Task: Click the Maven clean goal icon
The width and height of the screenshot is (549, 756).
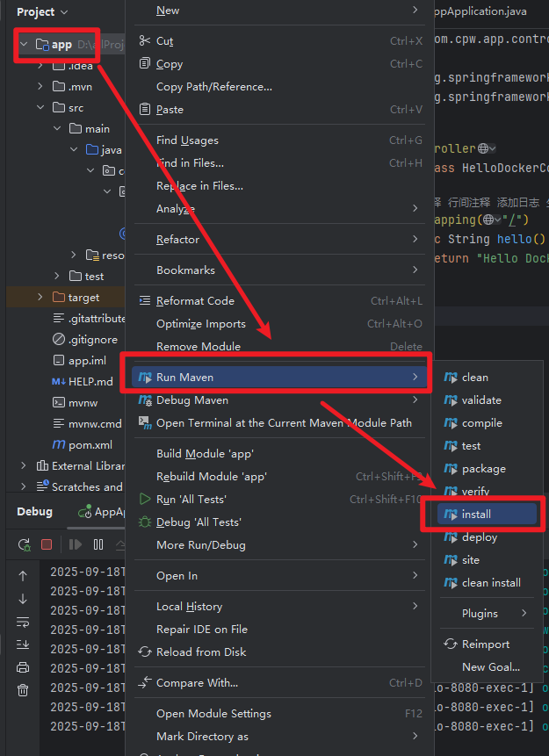Action: coord(450,377)
